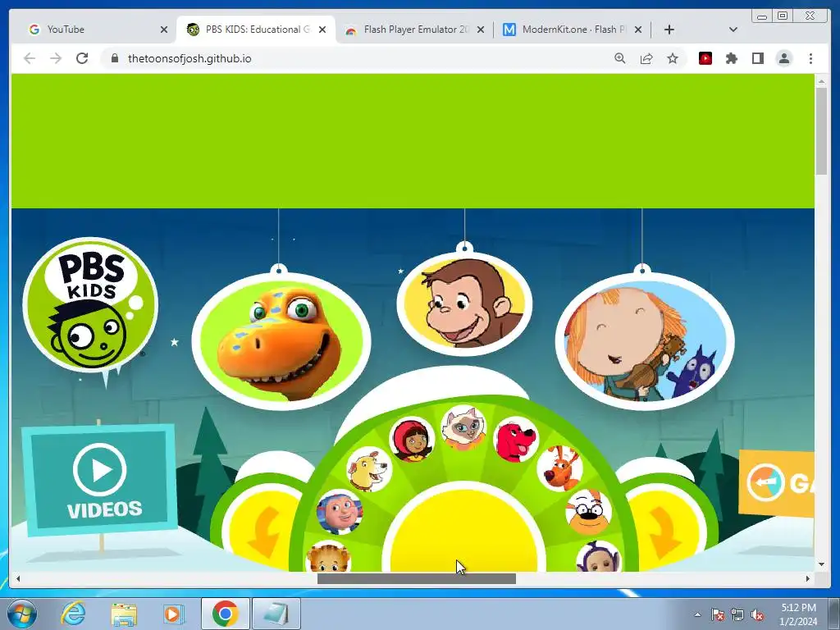Select the WordGirl character icon
Screen dimensions: 840x630
(x=412, y=440)
